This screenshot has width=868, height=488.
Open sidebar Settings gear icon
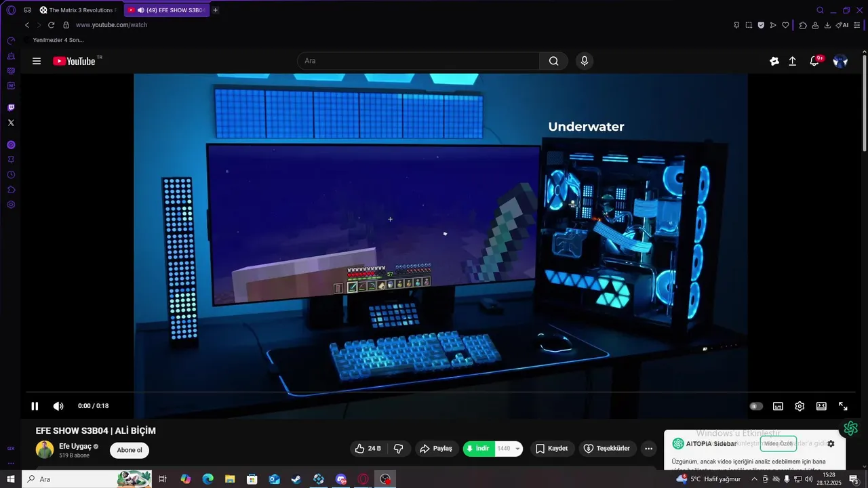pyautogui.click(x=11, y=205)
